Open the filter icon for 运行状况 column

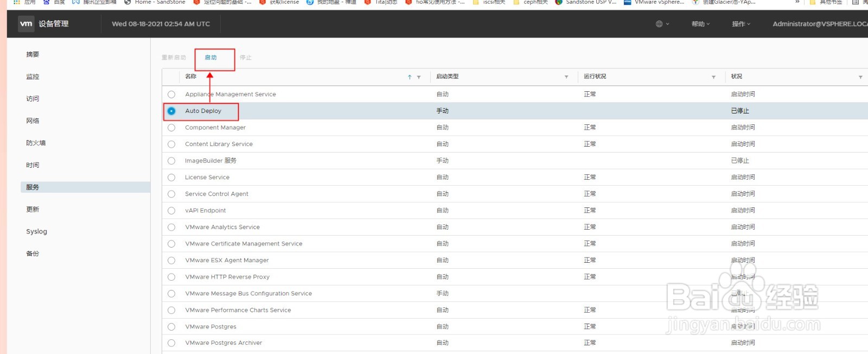click(713, 77)
